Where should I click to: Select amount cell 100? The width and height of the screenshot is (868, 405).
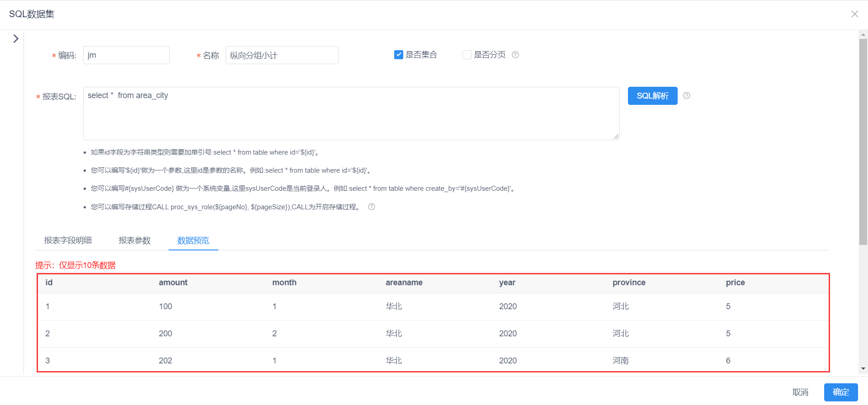pos(165,306)
